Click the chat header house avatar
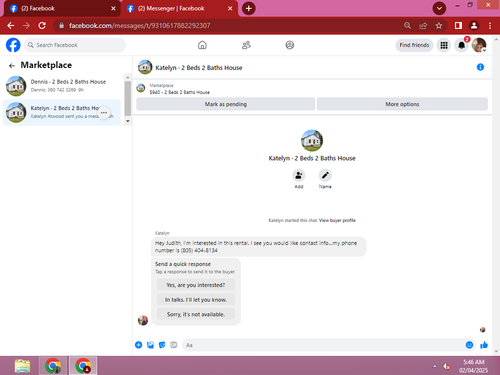 coord(145,67)
